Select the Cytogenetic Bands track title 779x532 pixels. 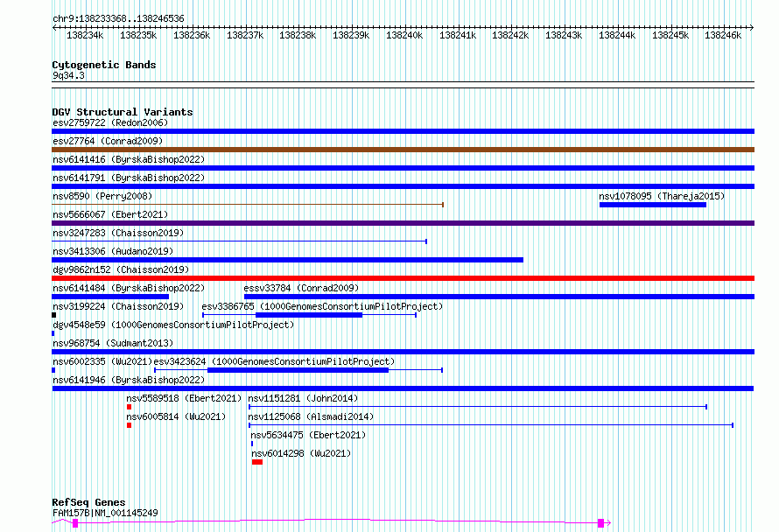pos(104,65)
